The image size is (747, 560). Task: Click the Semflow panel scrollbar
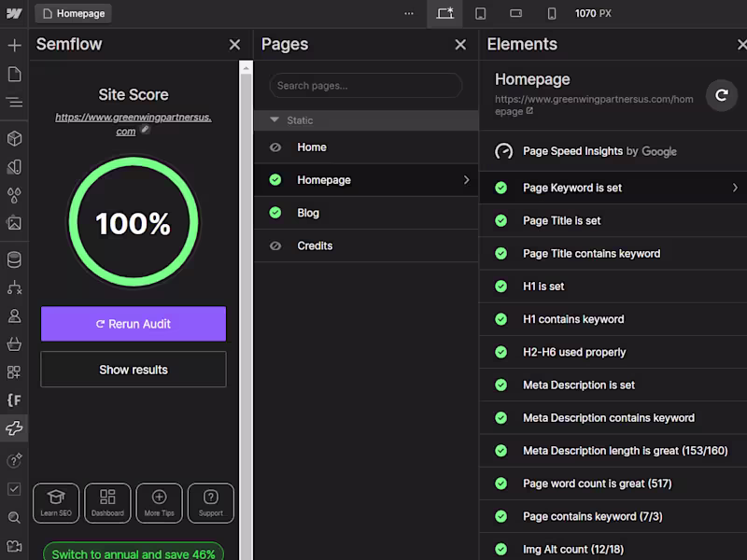[246, 280]
